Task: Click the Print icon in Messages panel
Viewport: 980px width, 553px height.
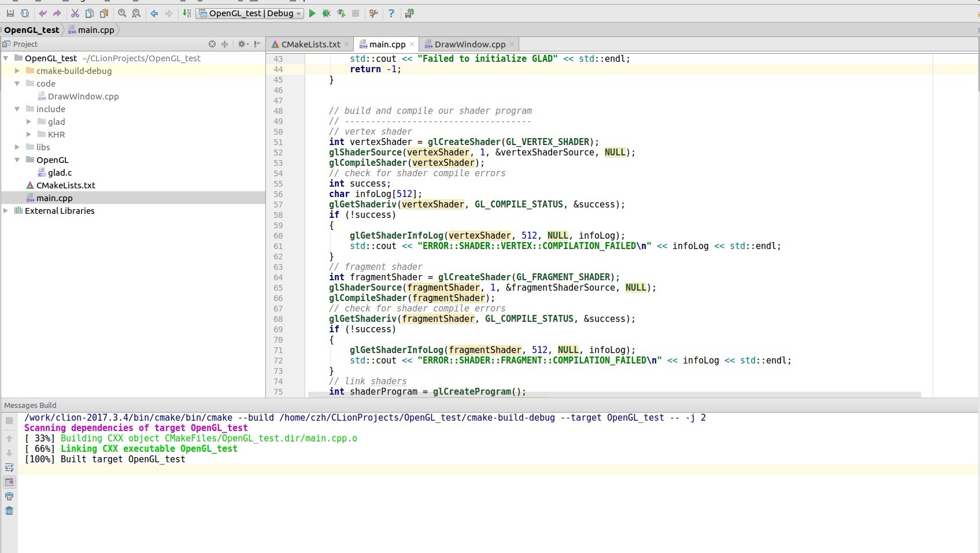Action: [9, 496]
